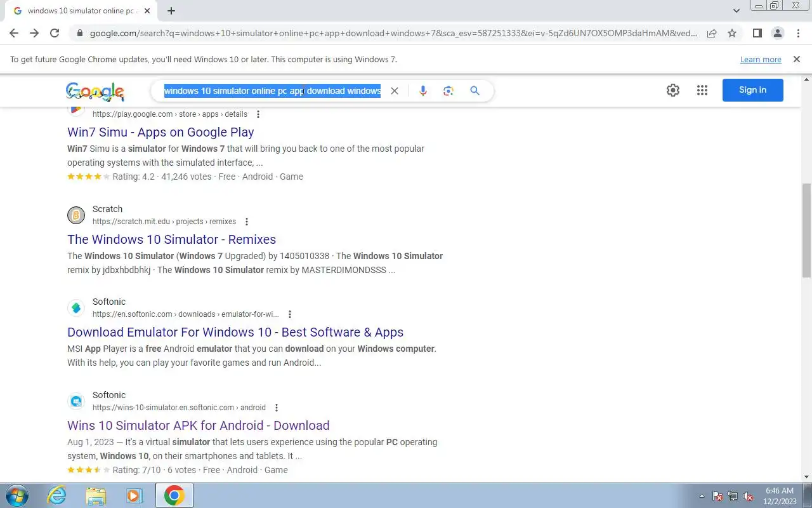Open more options for Scratch result
This screenshot has height=508, width=812.
[x=247, y=222]
